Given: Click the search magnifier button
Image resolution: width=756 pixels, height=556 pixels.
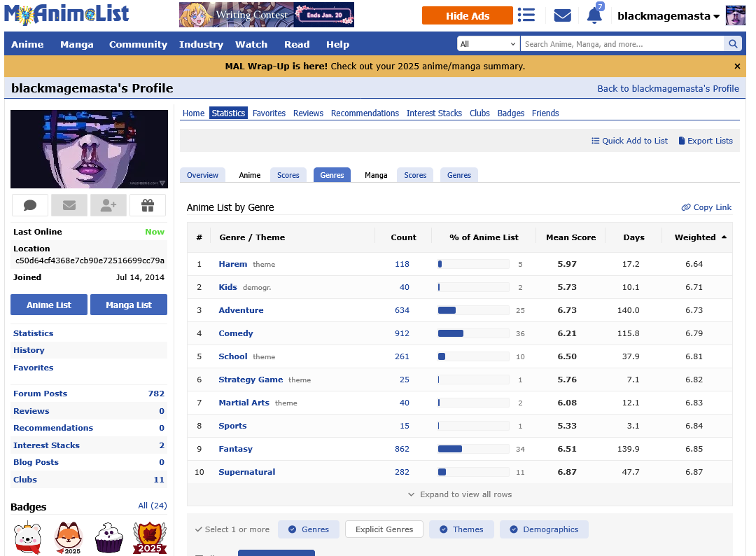Looking at the screenshot, I should (x=732, y=44).
